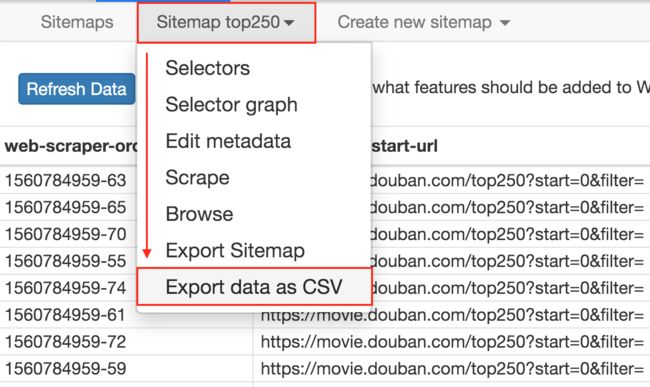The width and height of the screenshot is (650, 387).
Task: Click the douban URL in row 1560784959-72
Action: (x=452, y=342)
